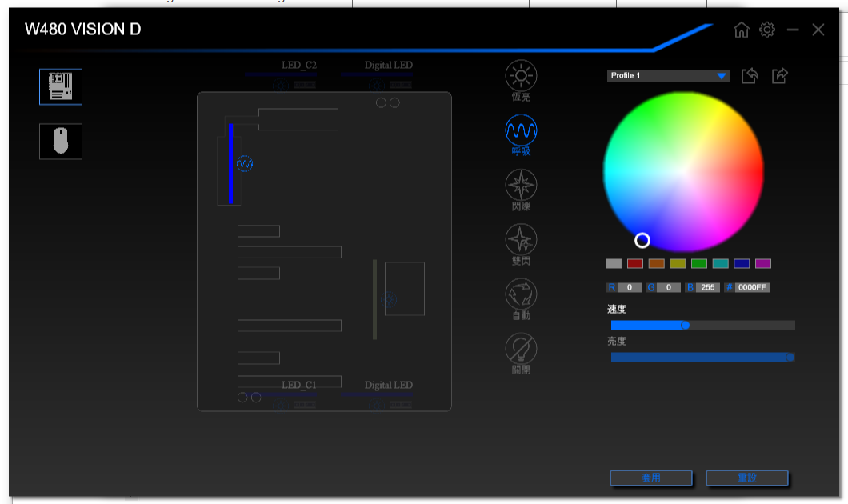This screenshot has width=848, height=504.
Task: Select the blue LED strip on motherboard
Action: pos(231,163)
